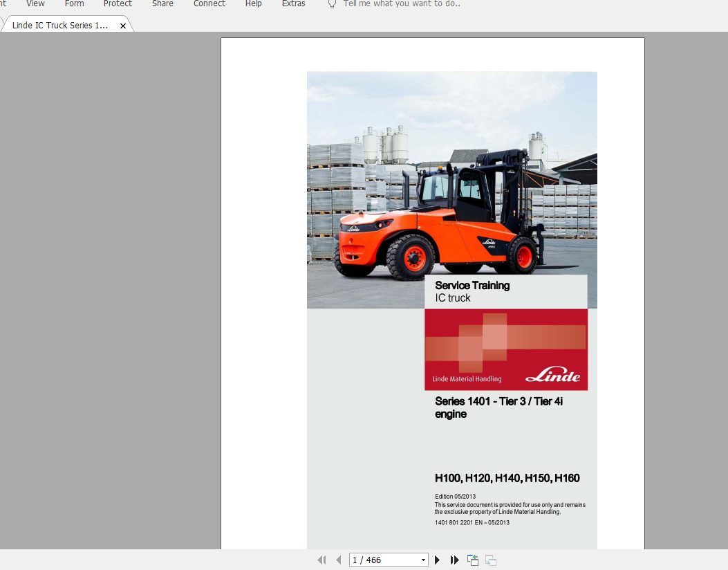Click the Tell me what you want field
The image size is (728, 570).
coord(402,3)
